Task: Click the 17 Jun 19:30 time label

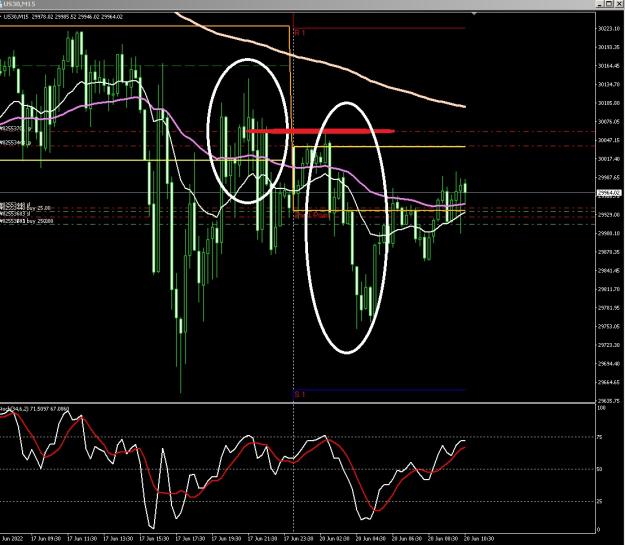Action: [226, 539]
